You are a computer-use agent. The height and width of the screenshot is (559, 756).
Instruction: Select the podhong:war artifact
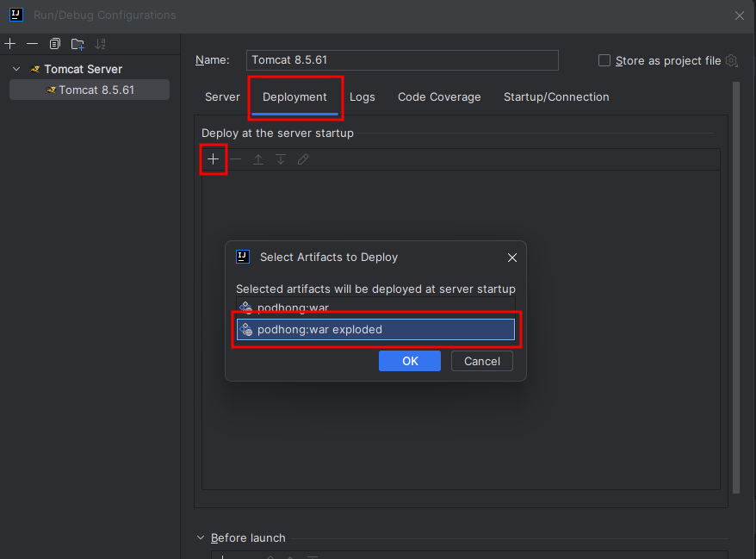point(375,307)
